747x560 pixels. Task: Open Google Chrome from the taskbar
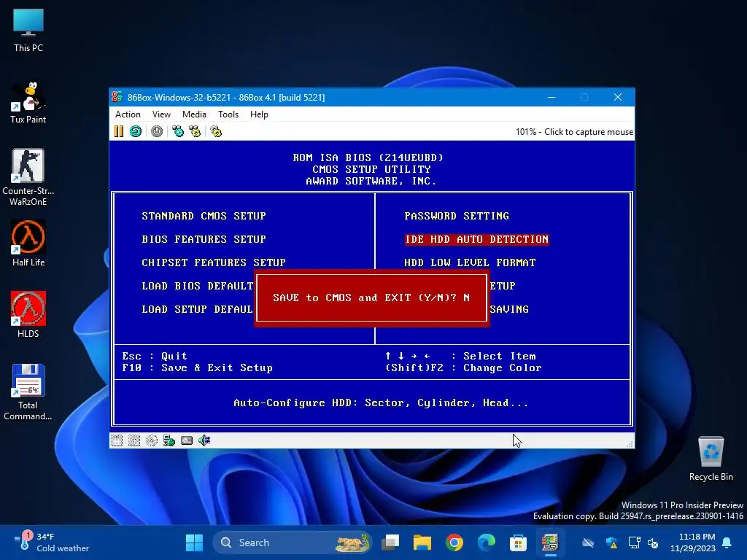tap(454, 542)
